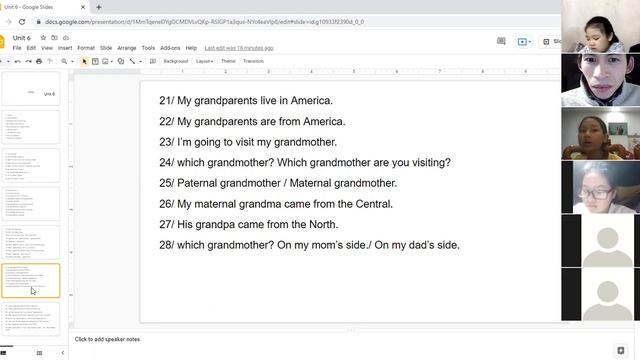Screen dimensions: 640x360
Task: Open a new browser tab
Action: [x=99, y=7]
